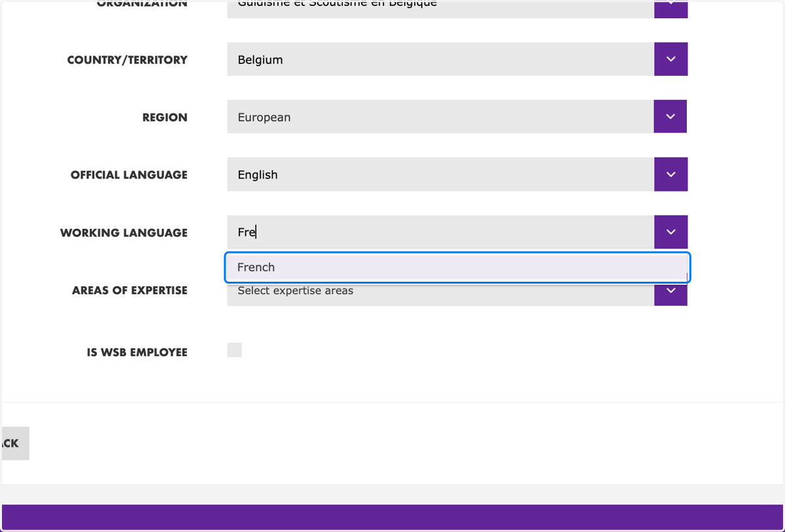785x532 pixels.
Task: Tick the Is WSB Employee checkbox
Action: point(234,350)
